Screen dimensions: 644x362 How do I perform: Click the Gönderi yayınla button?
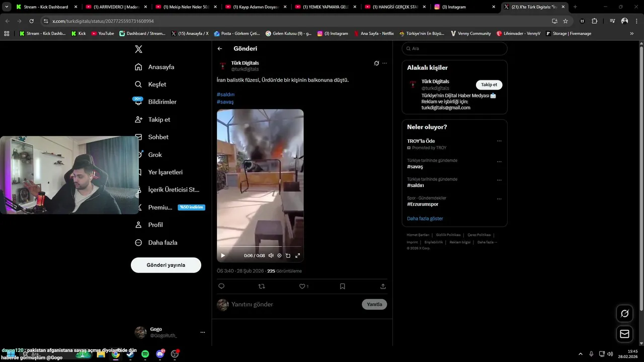pos(166,265)
